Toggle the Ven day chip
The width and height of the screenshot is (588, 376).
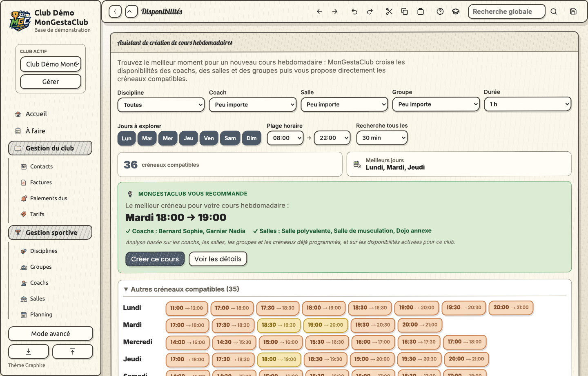pos(209,138)
